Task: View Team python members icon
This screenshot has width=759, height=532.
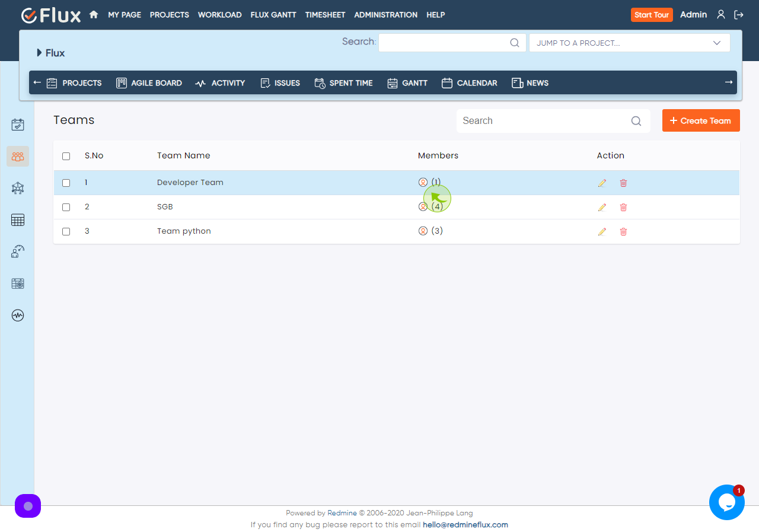Action: point(423,231)
